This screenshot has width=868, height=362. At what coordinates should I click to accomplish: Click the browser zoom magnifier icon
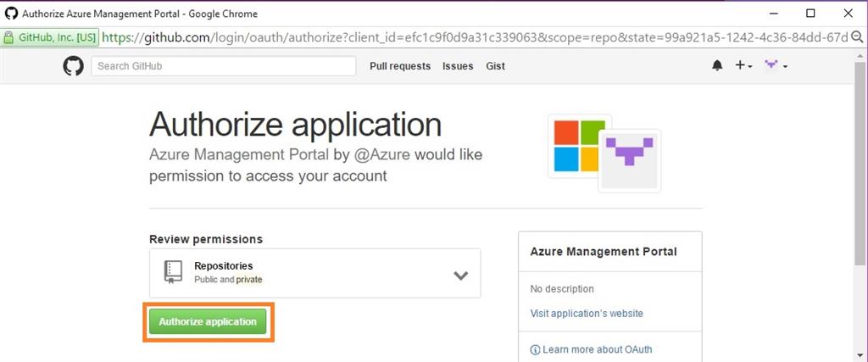point(857,37)
